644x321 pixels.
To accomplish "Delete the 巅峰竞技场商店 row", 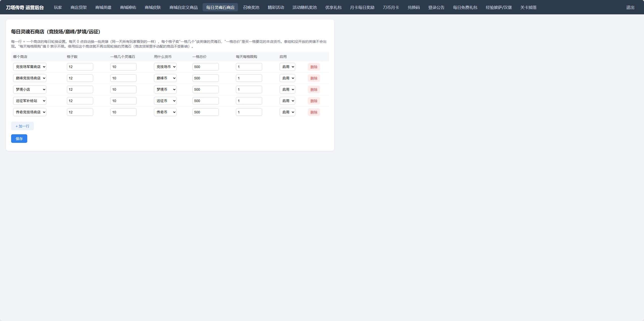I will click(314, 78).
